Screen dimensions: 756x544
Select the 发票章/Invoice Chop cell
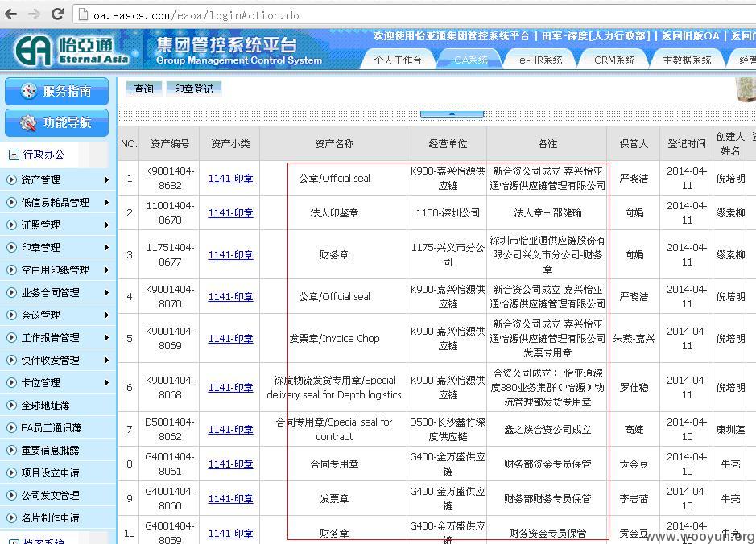[334, 339]
